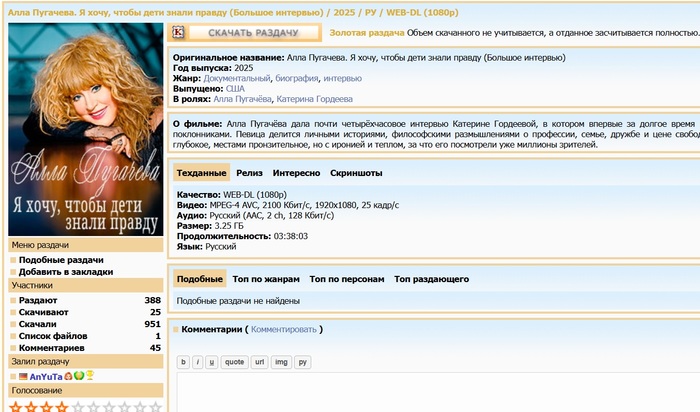Click the 'Комментировать' link
700x412 pixels.
[x=283, y=329]
